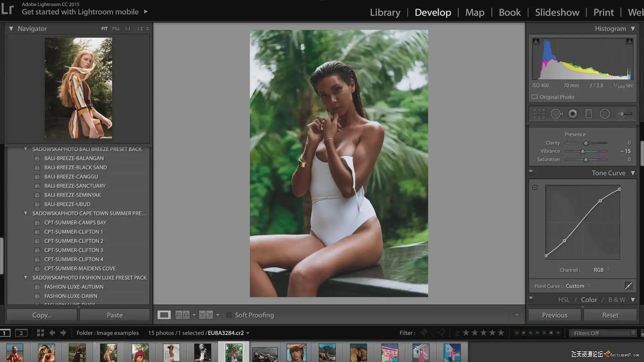
Task: Select the Spot Removal tool
Action: 556,114
